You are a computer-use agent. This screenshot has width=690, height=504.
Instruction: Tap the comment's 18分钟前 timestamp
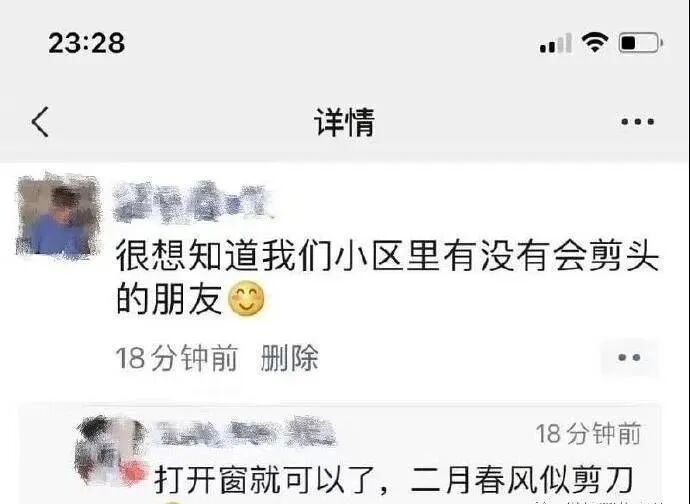coord(588,433)
